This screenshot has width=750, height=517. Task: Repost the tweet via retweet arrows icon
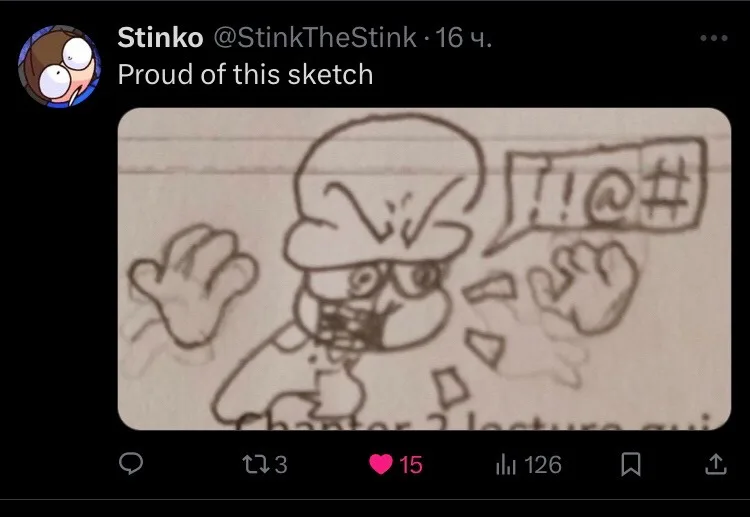pos(254,464)
